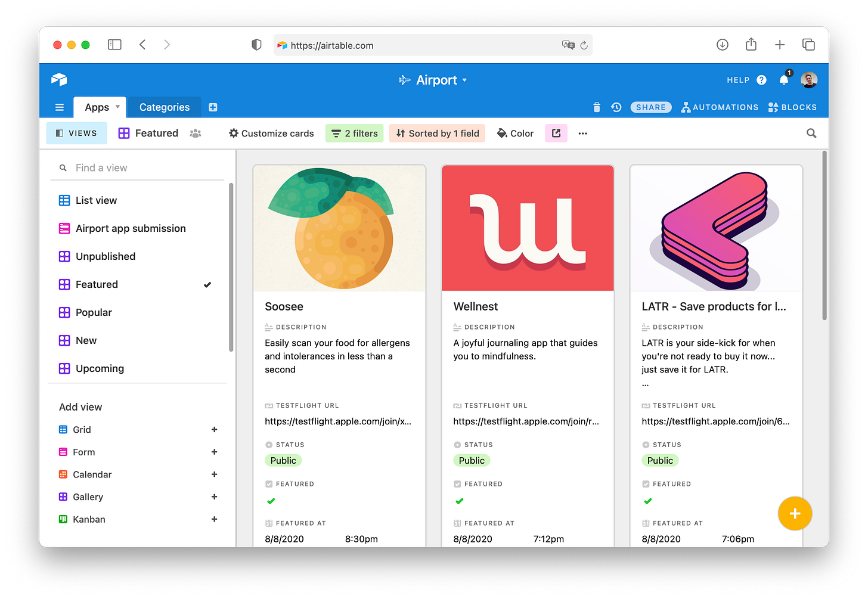Screen dimensions: 868x599
Task: Click the collaborators people icon beside Featured
Action: pos(195,134)
